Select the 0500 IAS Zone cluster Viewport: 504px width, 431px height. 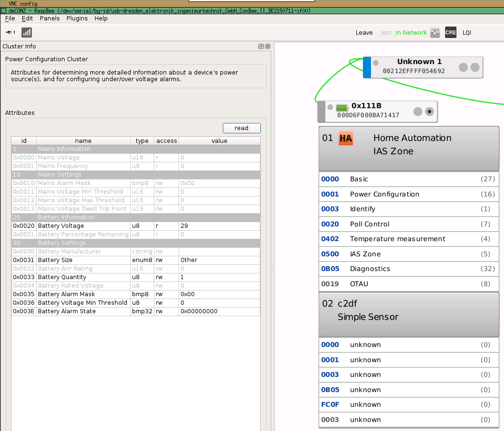(x=409, y=254)
